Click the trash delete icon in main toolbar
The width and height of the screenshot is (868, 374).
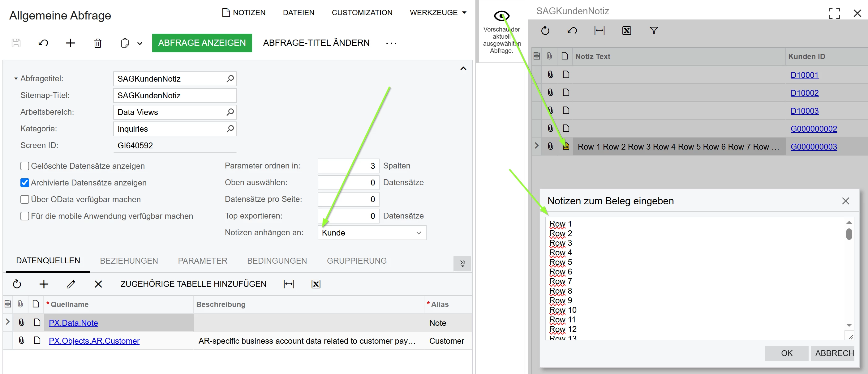(98, 43)
